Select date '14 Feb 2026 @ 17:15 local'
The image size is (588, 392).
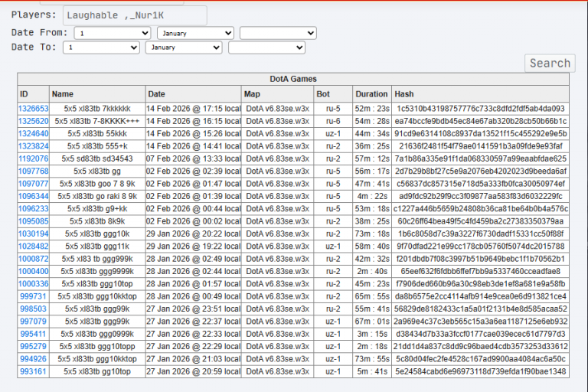click(x=194, y=109)
